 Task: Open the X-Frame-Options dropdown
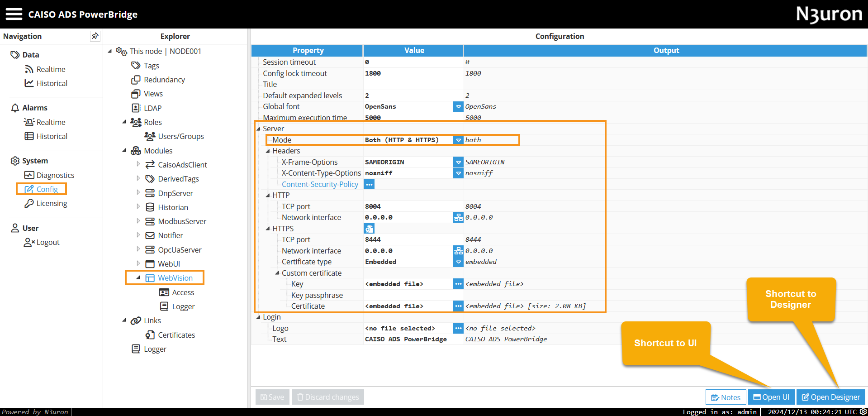pyautogui.click(x=458, y=162)
